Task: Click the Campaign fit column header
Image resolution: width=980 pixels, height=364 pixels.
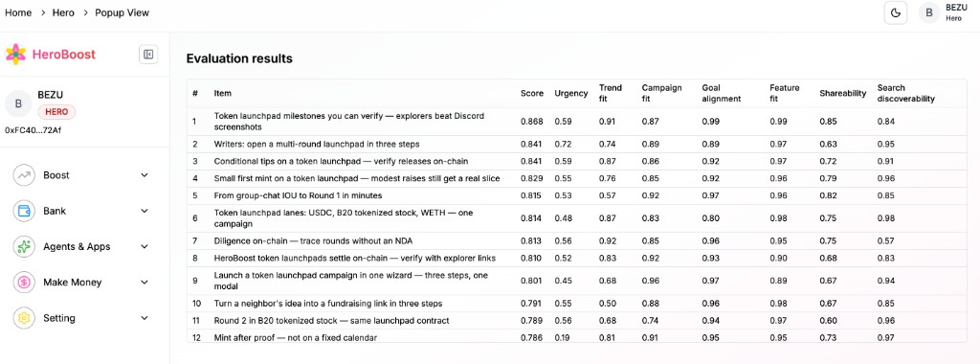Action: (x=661, y=93)
